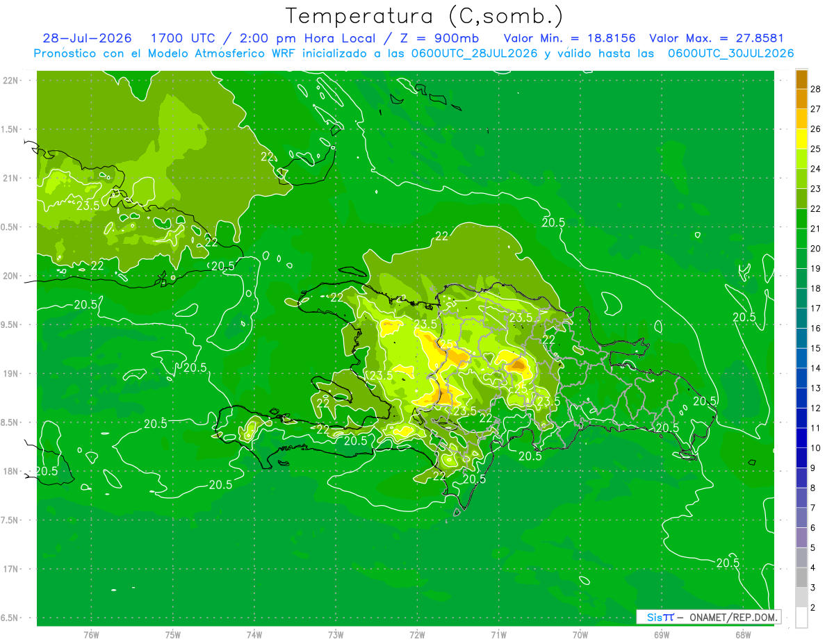Pick the purple colorbar swatch between 5 and 6
This screenshot has width=834, height=644.
801,538
